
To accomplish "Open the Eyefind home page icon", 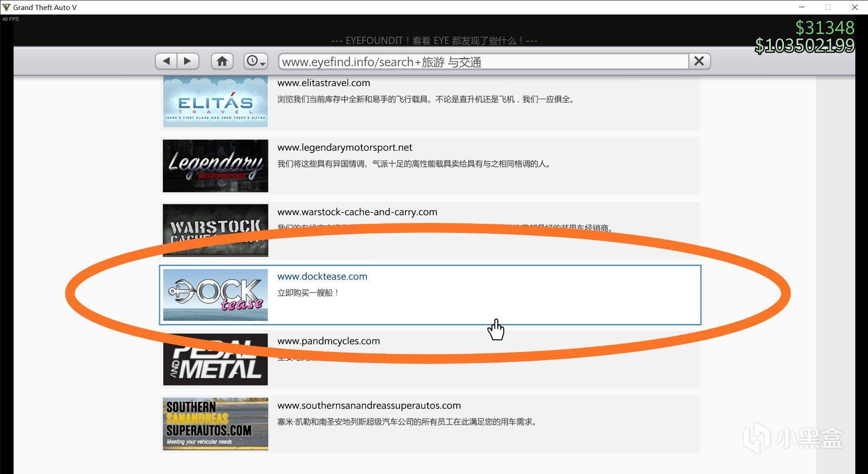I will pos(222,61).
